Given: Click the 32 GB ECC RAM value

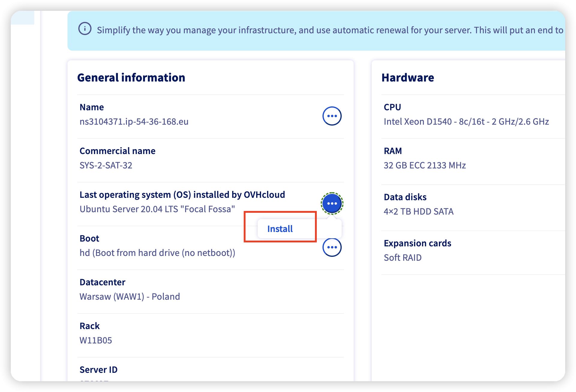Looking at the screenshot, I should (x=424, y=165).
